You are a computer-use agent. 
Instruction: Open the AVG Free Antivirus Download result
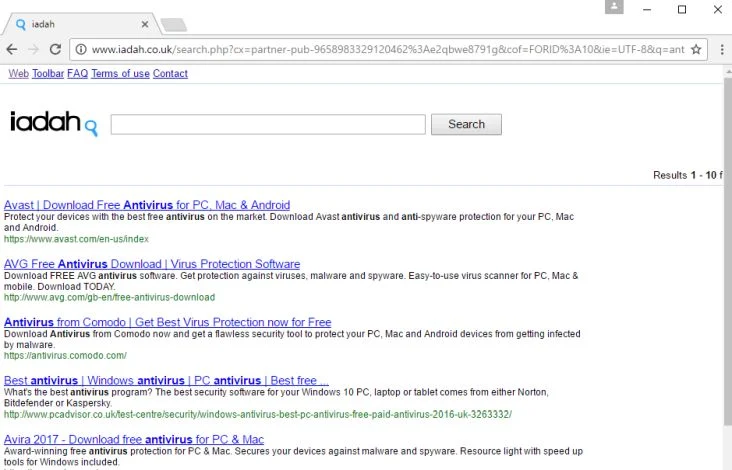(152, 264)
